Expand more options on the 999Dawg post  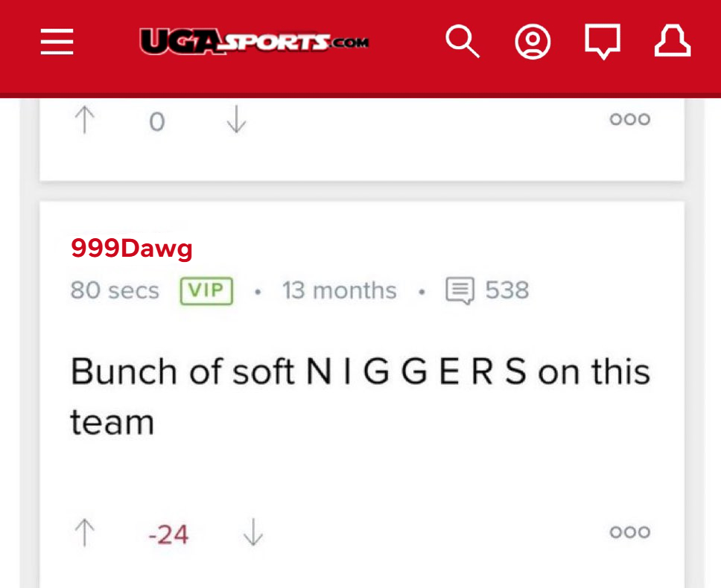coord(629,532)
